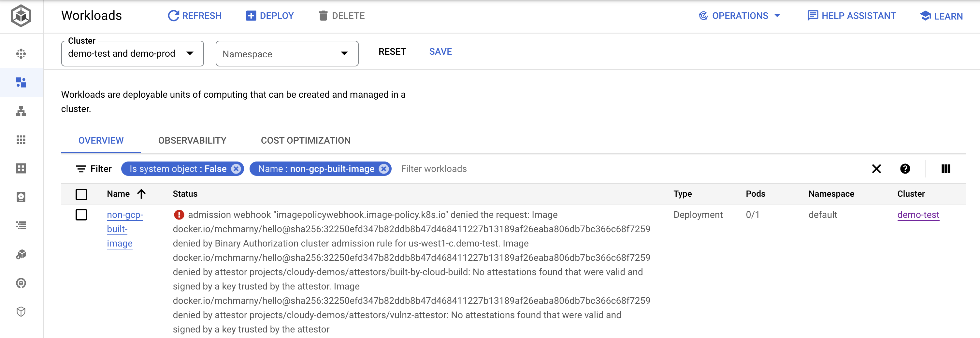
Task: Click the Delete trash button
Action: pyautogui.click(x=341, y=16)
